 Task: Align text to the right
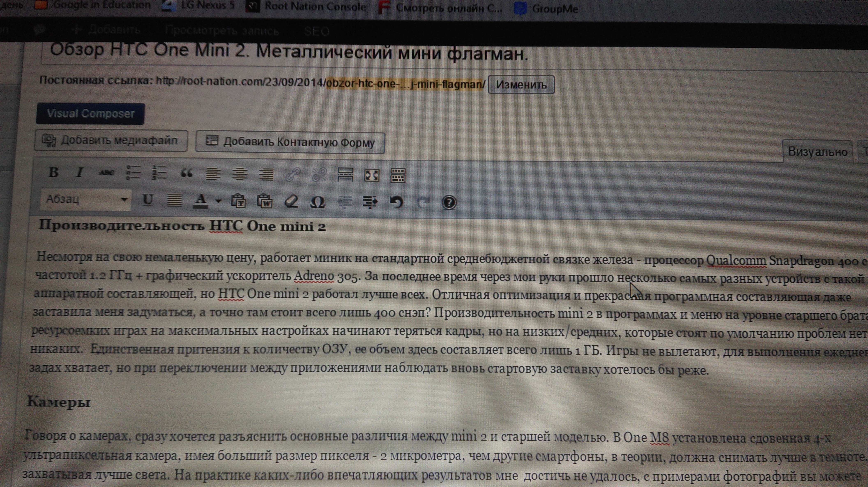(266, 175)
